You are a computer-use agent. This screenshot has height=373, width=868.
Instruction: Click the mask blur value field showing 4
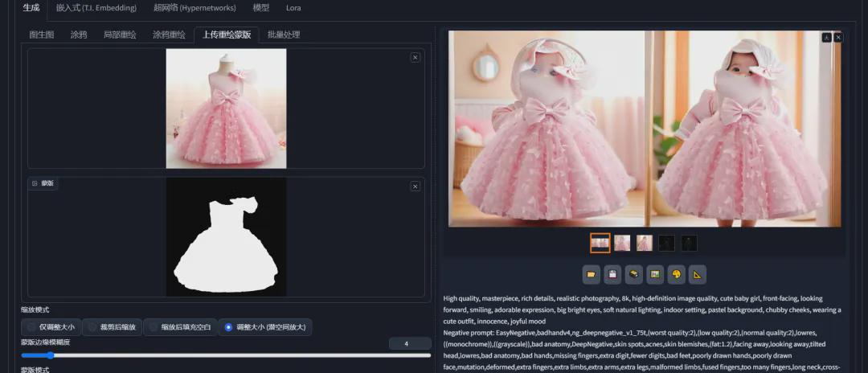410,344
